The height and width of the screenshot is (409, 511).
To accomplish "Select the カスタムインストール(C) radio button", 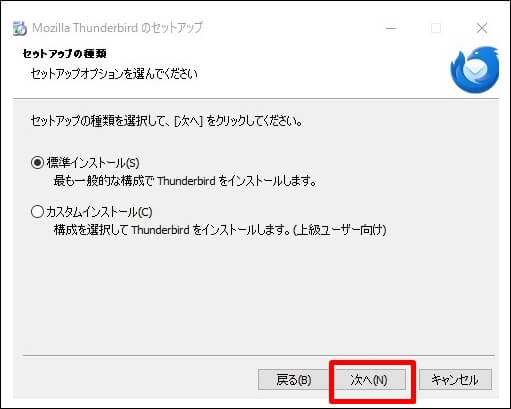I will pyautogui.click(x=37, y=212).
